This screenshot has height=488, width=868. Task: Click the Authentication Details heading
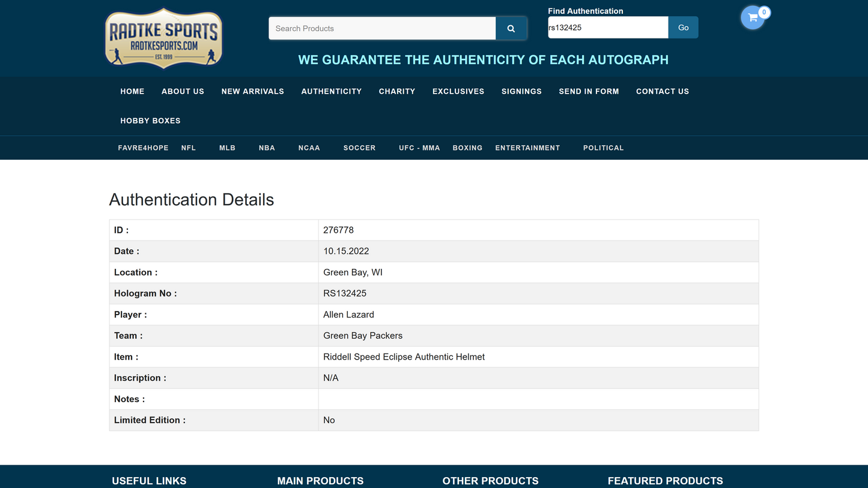tap(192, 200)
